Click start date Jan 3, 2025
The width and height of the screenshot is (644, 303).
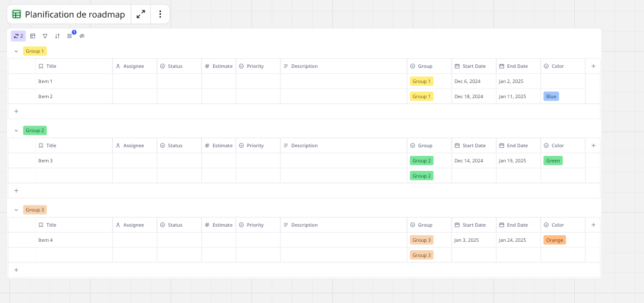467,240
